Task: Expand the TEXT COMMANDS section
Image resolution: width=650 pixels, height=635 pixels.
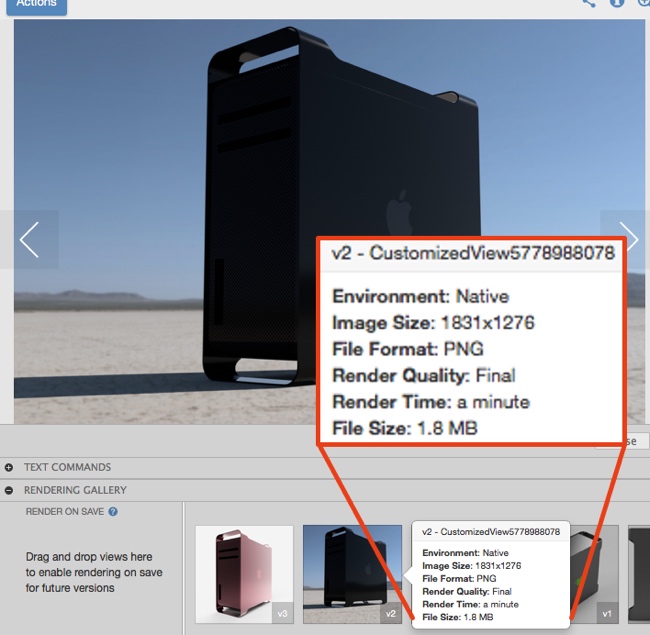Action: 9,468
